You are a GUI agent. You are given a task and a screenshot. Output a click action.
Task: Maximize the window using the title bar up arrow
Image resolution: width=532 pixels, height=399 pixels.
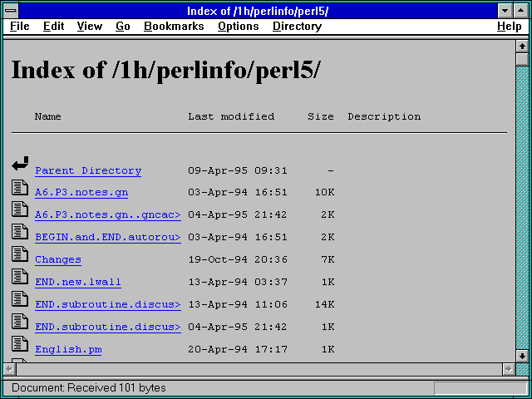tap(520, 11)
